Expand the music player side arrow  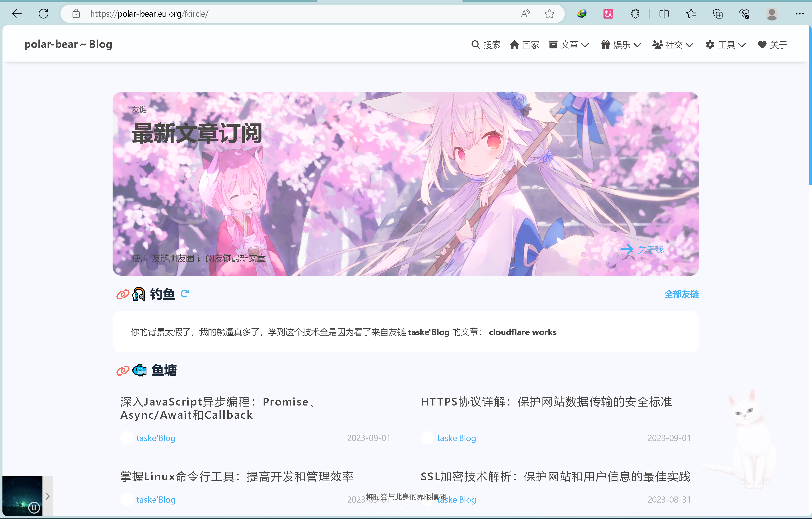point(48,496)
